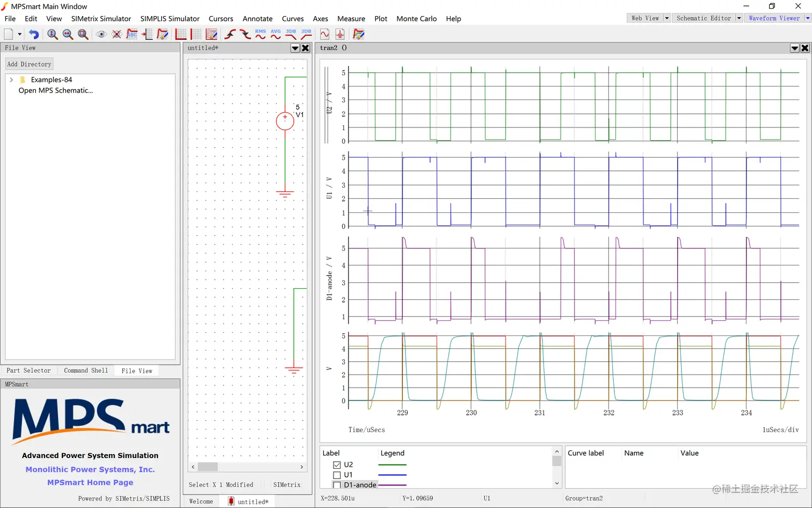Click the blue undo arrow icon
The height and width of the screenshot is (508, 812).
coord(34,34)
